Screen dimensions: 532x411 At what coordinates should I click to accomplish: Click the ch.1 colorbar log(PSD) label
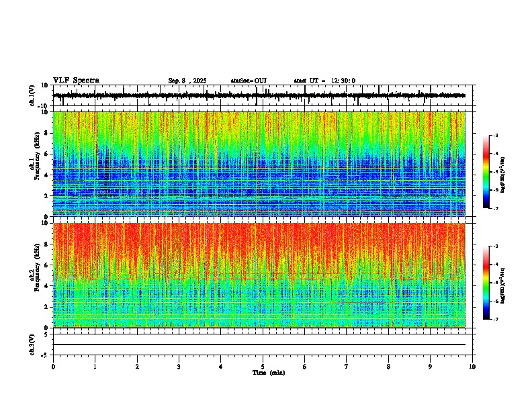pos(502,175)
